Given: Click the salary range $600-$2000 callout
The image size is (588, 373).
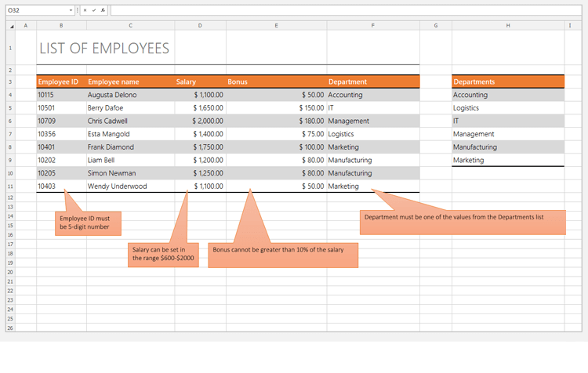Looking at the screenshot, I should tap(163, 254).
